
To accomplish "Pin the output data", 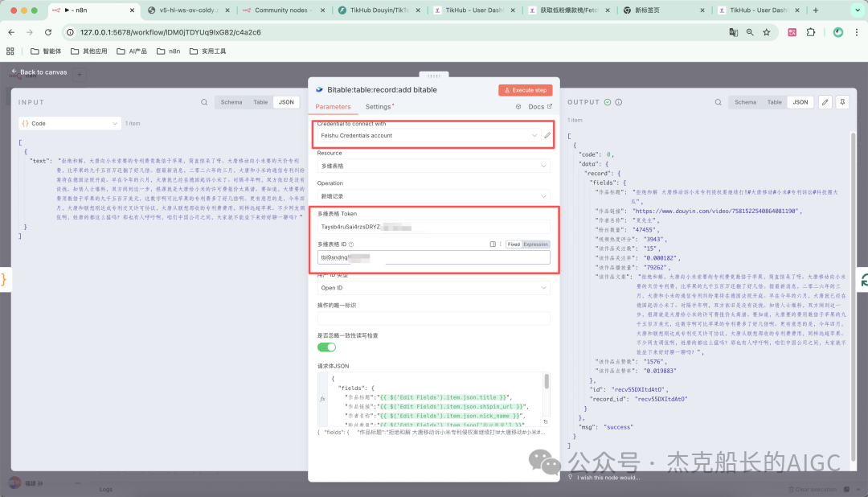I will click(x=842, y=102).
